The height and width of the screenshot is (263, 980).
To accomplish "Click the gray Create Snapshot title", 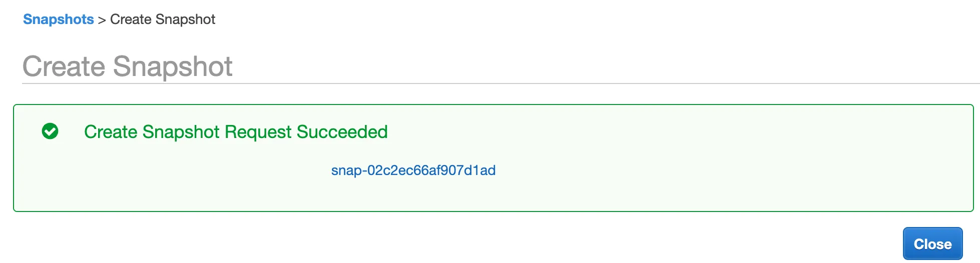I will coord(128,66).
